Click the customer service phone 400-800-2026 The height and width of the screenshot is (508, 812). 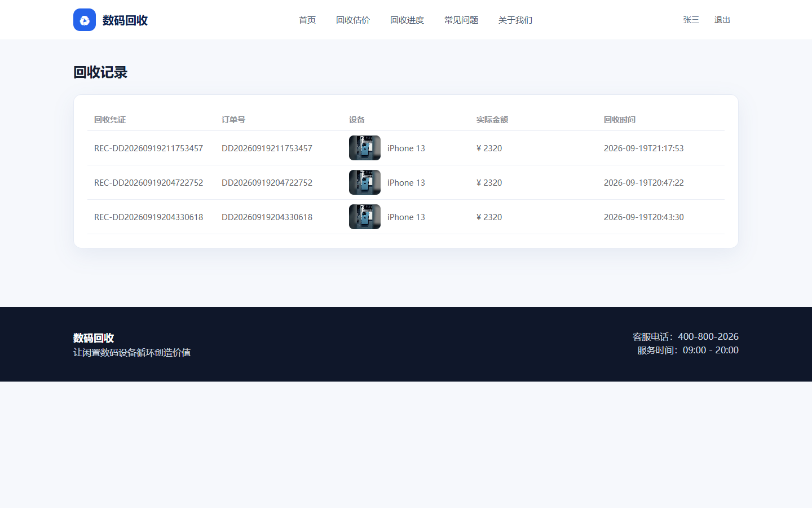708,336
